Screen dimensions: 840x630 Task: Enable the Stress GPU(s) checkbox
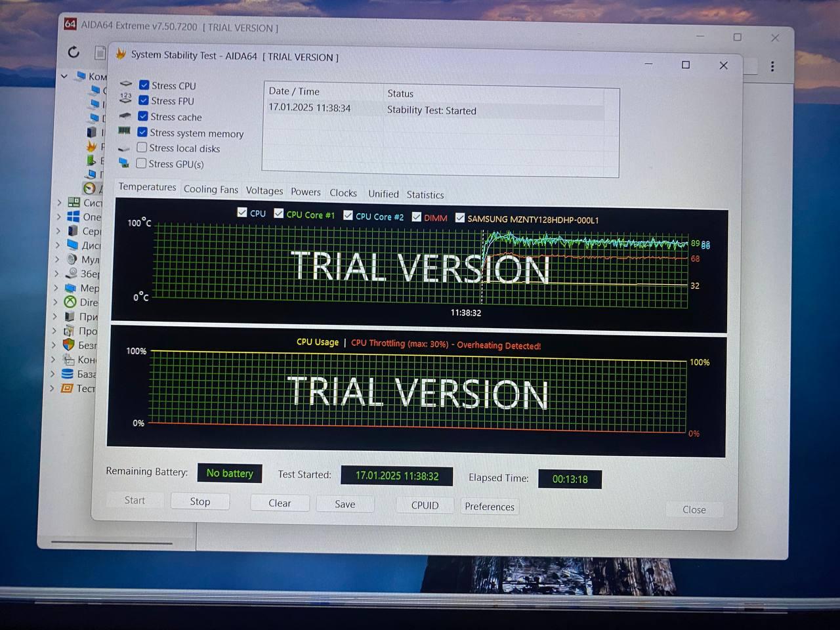click(x=141, y=163)
